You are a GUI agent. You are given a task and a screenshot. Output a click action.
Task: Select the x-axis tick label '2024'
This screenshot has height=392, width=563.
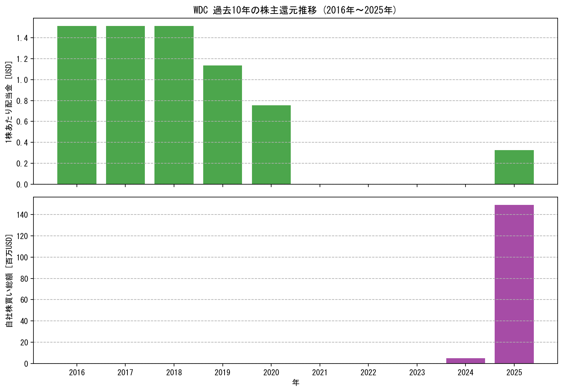click(x=465, y=372)
